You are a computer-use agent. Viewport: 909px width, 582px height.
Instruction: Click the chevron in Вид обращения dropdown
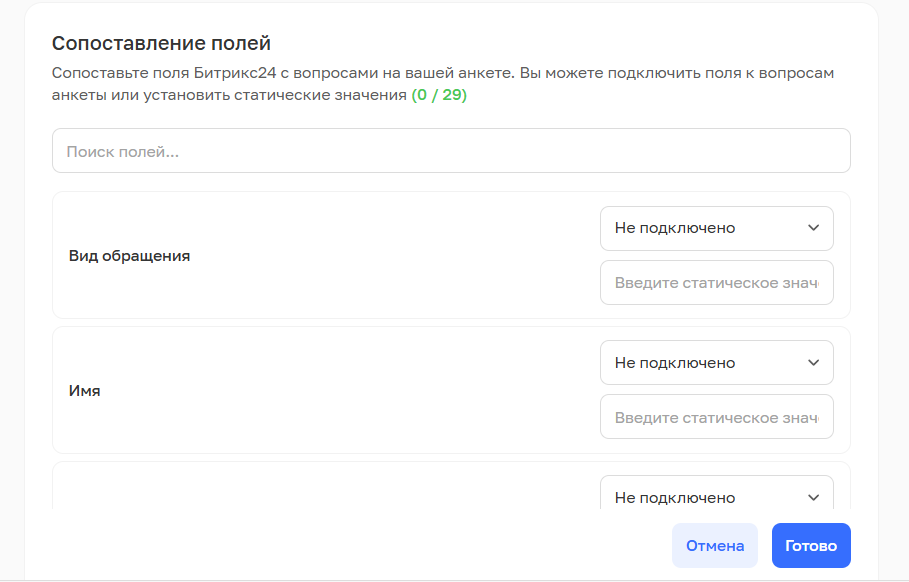[812, 228]
